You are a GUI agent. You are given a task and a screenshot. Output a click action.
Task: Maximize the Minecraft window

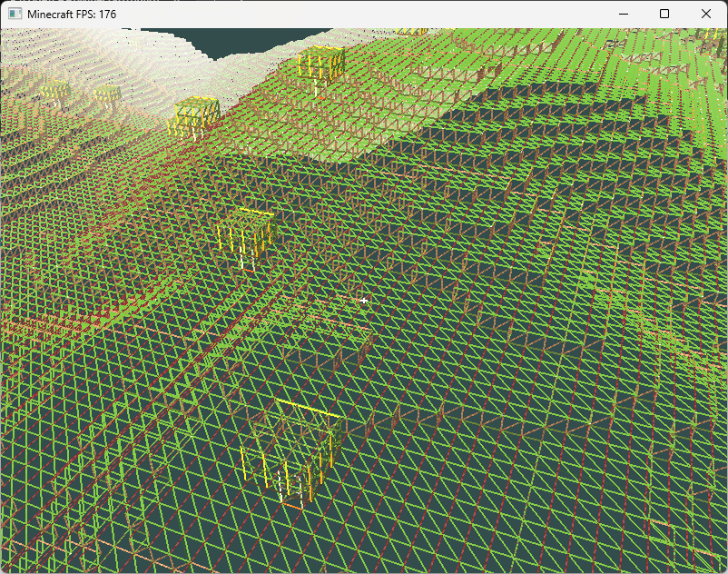point(664,15)
